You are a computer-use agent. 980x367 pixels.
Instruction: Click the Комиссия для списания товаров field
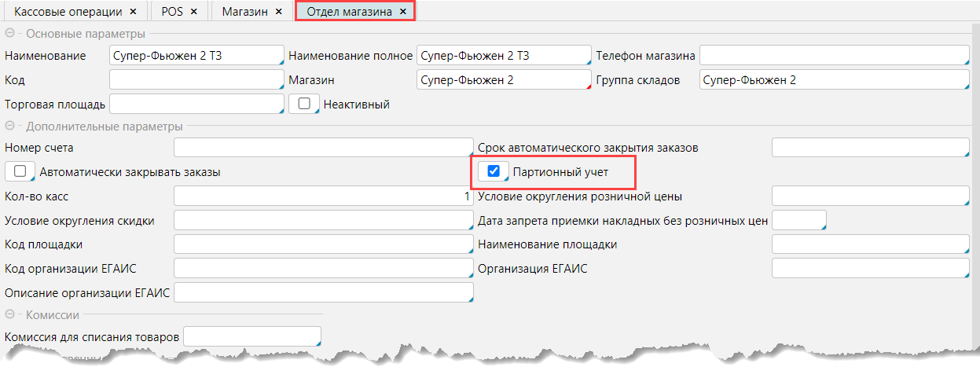(251, 337)
